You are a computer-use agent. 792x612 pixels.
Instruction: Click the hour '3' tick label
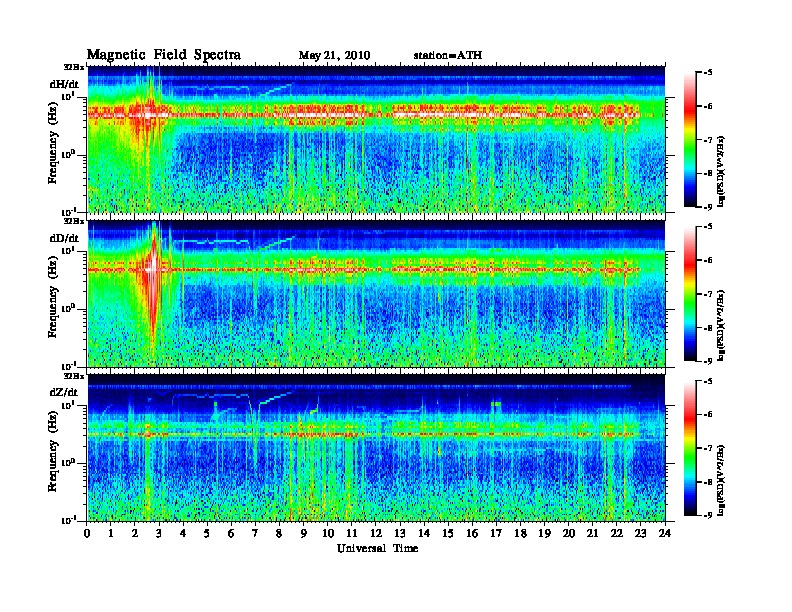point(159,533)
